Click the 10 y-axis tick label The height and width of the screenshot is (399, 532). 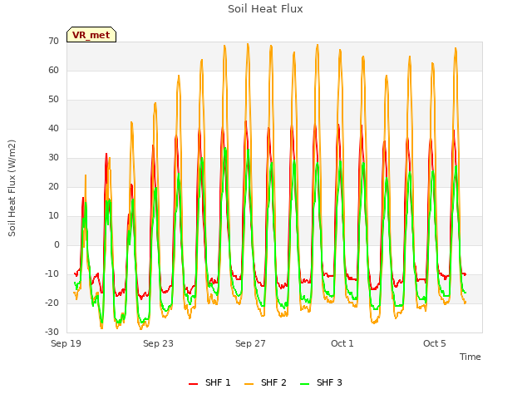click(53, 216)
